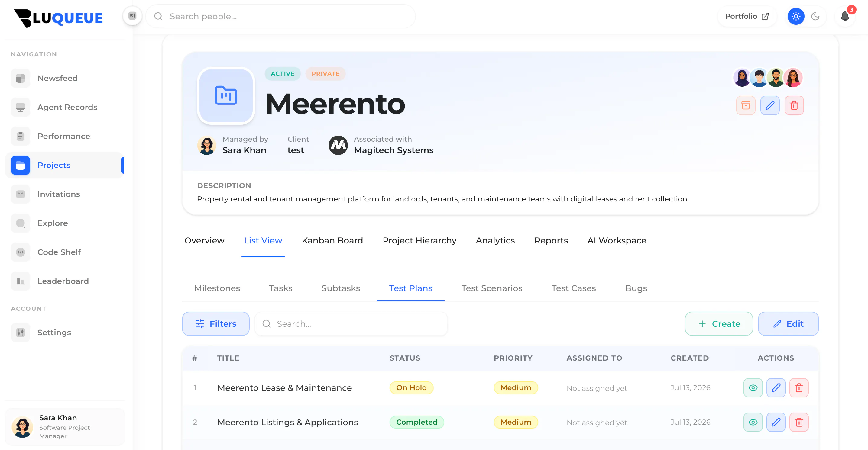868x450 pixels.
Task: Click the test plans Search field
Action: (351, 324)
